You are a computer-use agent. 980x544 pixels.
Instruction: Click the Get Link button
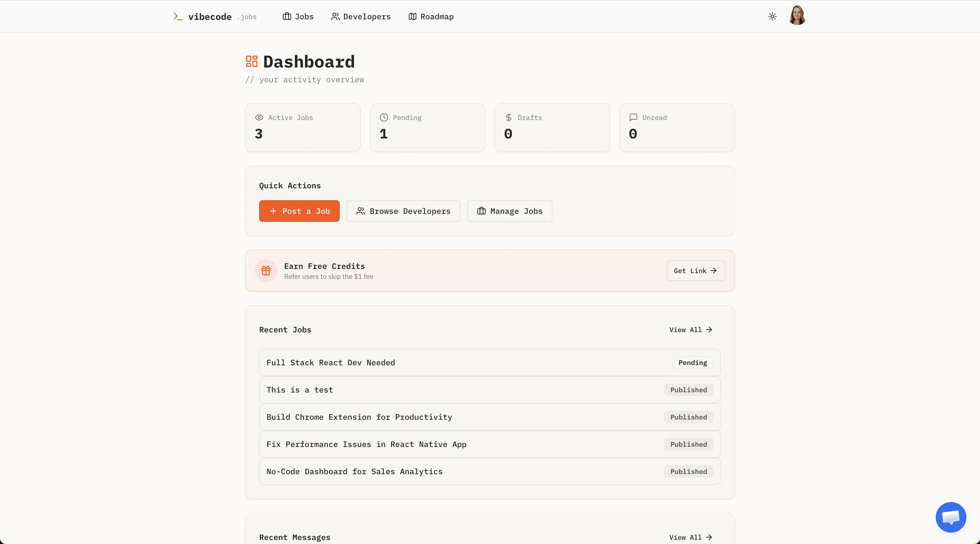(695, 271)
